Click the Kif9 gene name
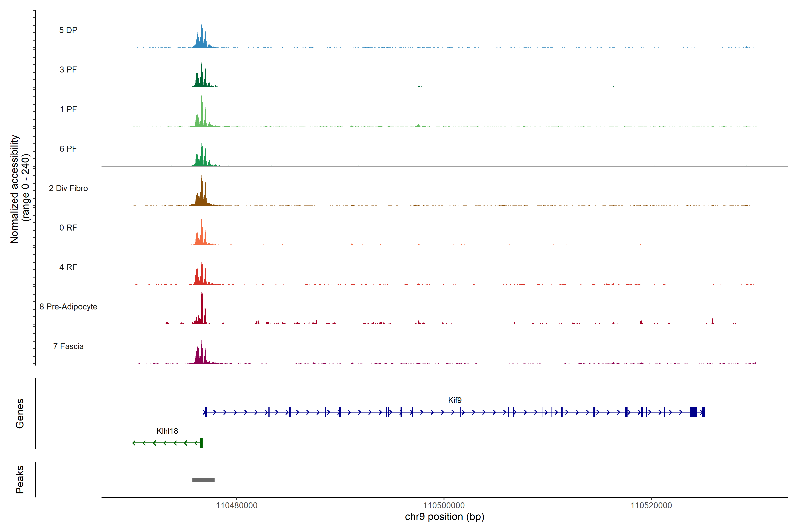Screen dimensions: 798x532 click(x=455, y=400)
